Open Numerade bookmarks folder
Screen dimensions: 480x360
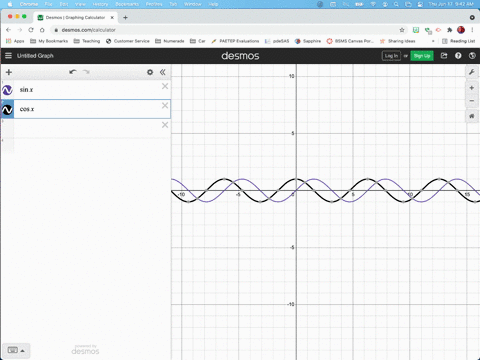click(x=170, y=41)
